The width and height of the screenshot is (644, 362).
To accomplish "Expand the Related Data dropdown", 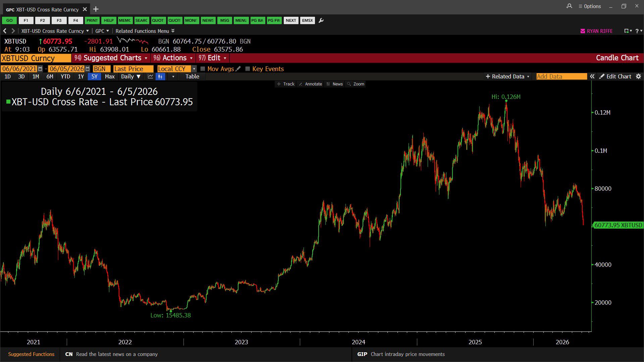I will pos(507,76).
